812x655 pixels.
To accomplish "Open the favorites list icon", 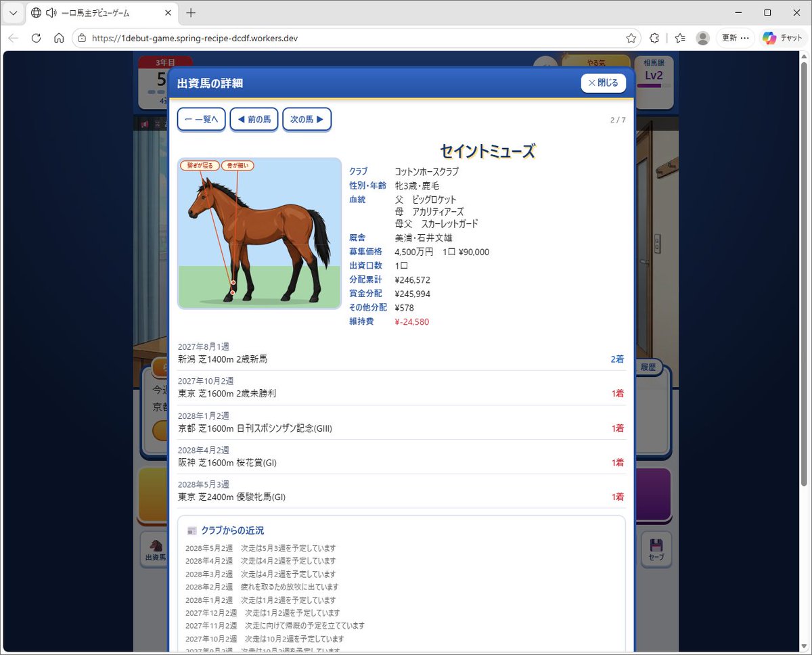I will pos(679,38).
